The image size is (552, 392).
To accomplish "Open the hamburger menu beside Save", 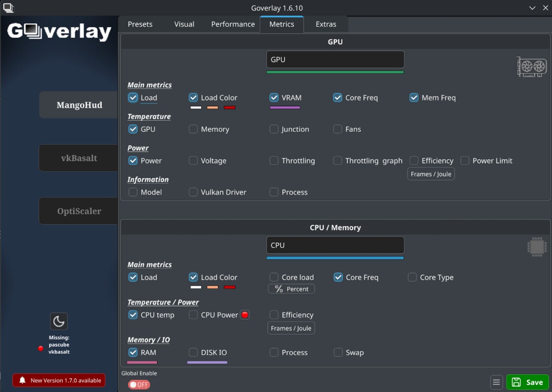I will coord(496,382).
